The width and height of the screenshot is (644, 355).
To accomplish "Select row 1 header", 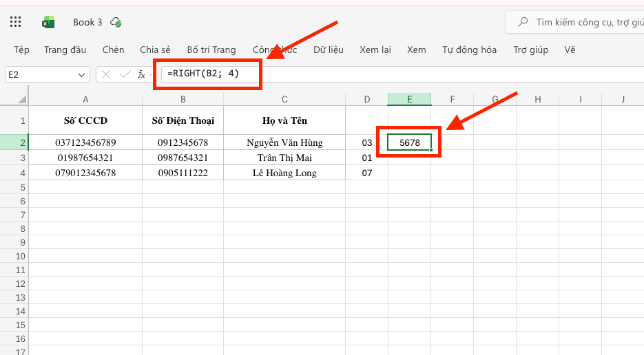I will click(x=14, y=120).
